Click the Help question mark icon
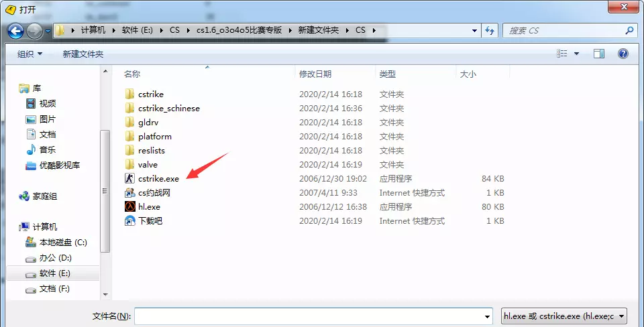Image resolution: width=644 pixels, height=327 pixels. click(x=623, y=54)
